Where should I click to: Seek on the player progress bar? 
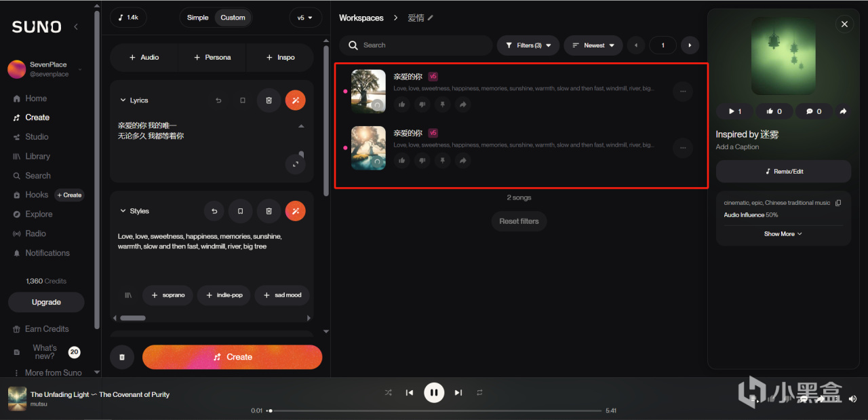[x=435, y=411]
